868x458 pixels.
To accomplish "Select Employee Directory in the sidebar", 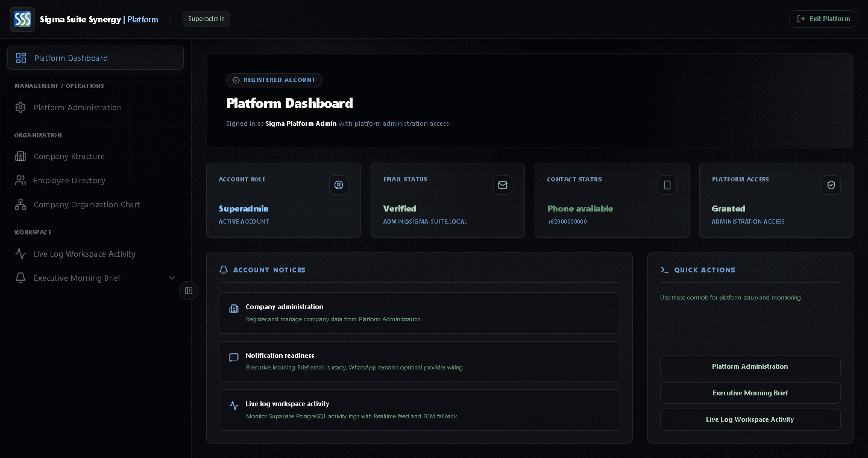I will pos(95,180).
